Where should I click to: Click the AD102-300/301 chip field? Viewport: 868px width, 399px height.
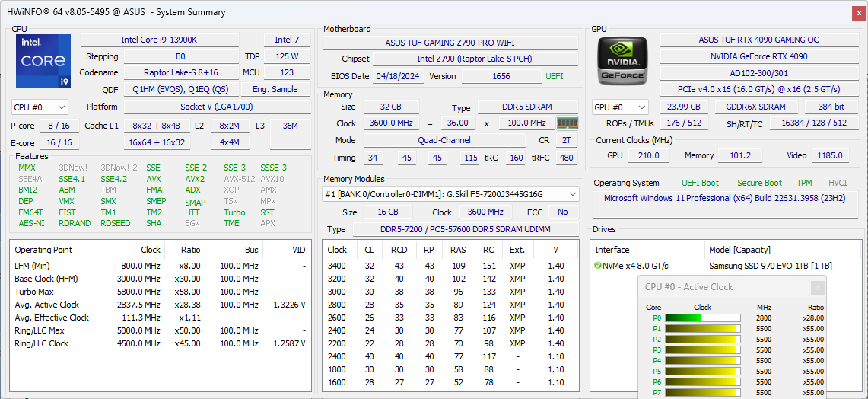pyautogui.click(x=758, y=73)
